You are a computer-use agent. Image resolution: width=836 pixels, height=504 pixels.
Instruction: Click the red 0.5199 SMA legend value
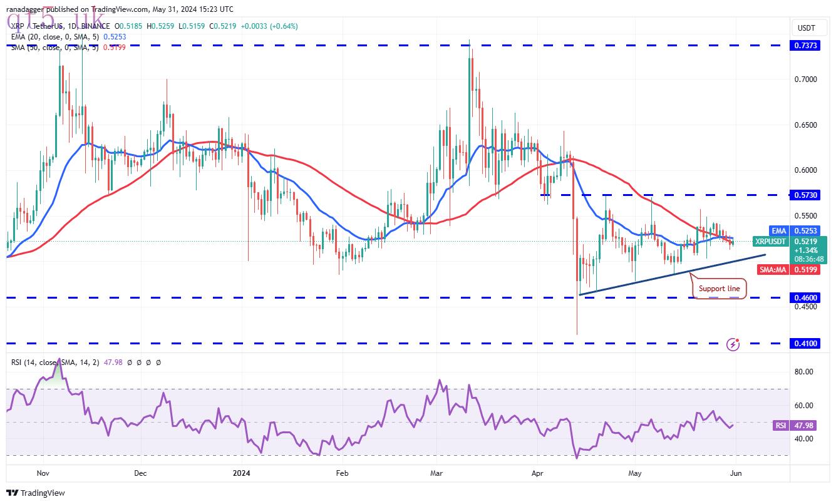point(115,48)
